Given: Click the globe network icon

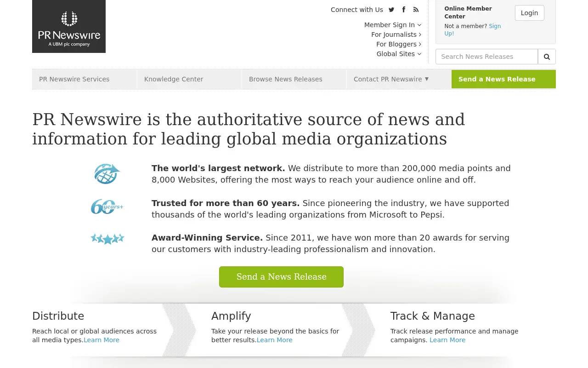Looking at the screenshot, I should coord(107,173).
